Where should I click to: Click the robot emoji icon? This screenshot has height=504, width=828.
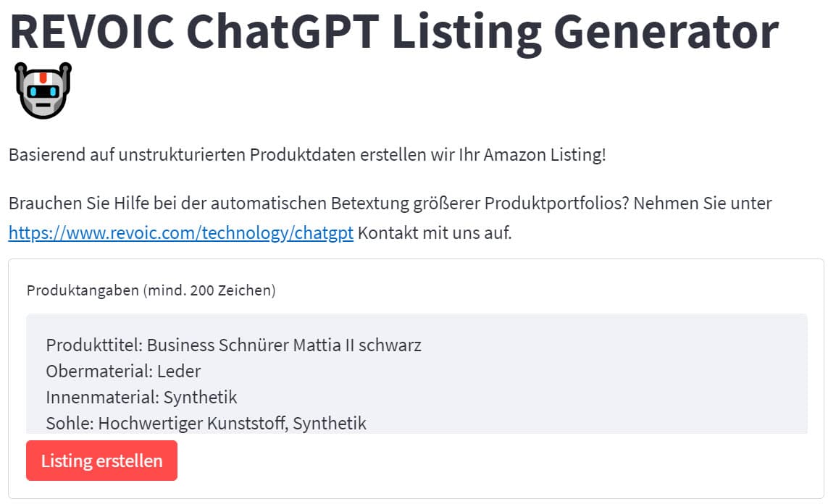(x=43, y=91)
